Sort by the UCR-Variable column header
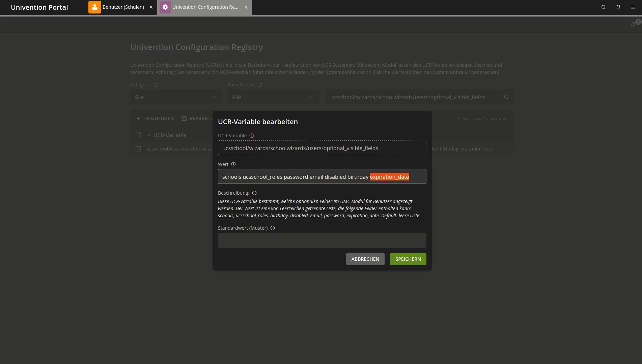 point(169,135)
